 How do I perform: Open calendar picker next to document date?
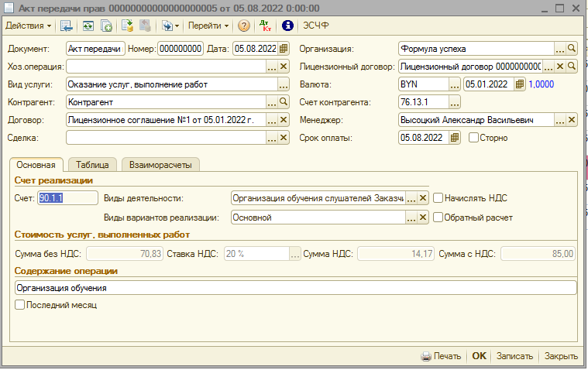click(284, 49)
